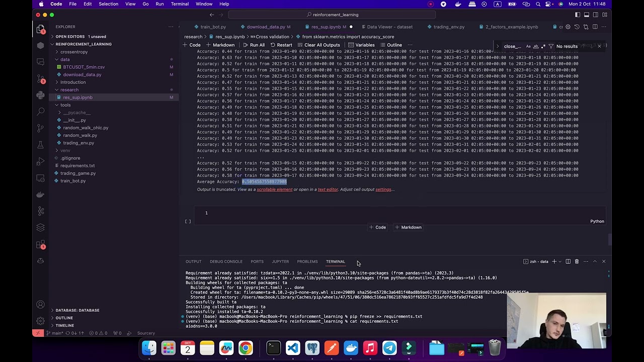Create a new terminal with the plus icon
The height and width of the screenshot is (362, 644).
coord(554,261)
